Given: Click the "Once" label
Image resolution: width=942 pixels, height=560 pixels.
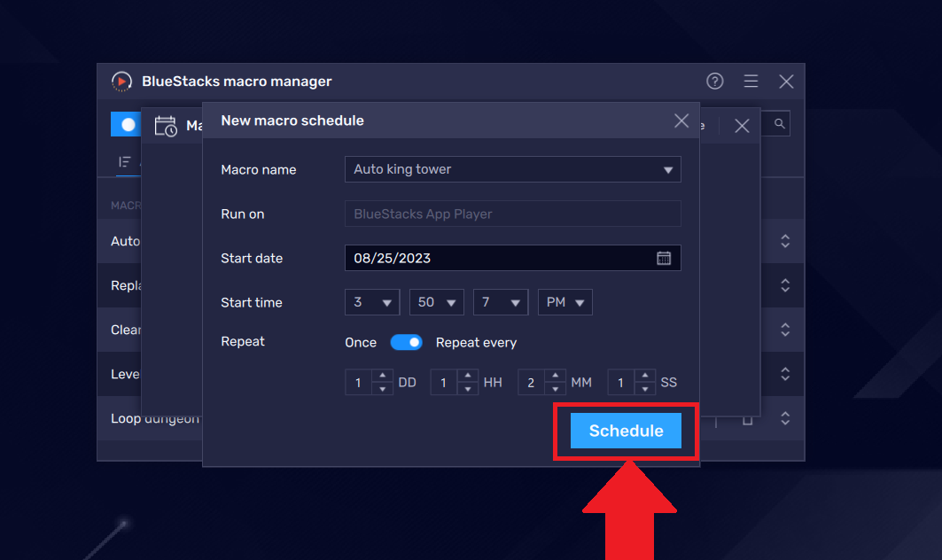Looking at the screenshot, I should pos(361,343).
